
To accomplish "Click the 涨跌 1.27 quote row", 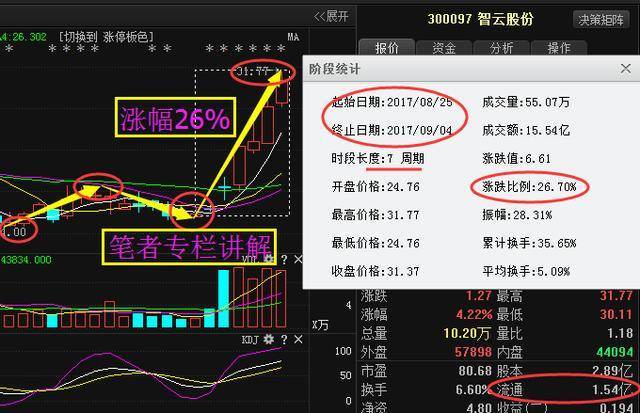I will pos(427,295).
